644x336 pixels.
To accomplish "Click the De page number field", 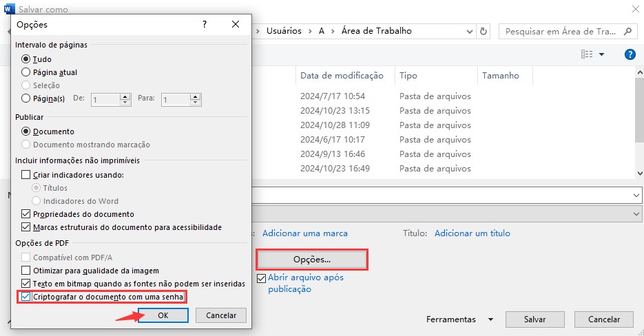I will tap(105, 99).
